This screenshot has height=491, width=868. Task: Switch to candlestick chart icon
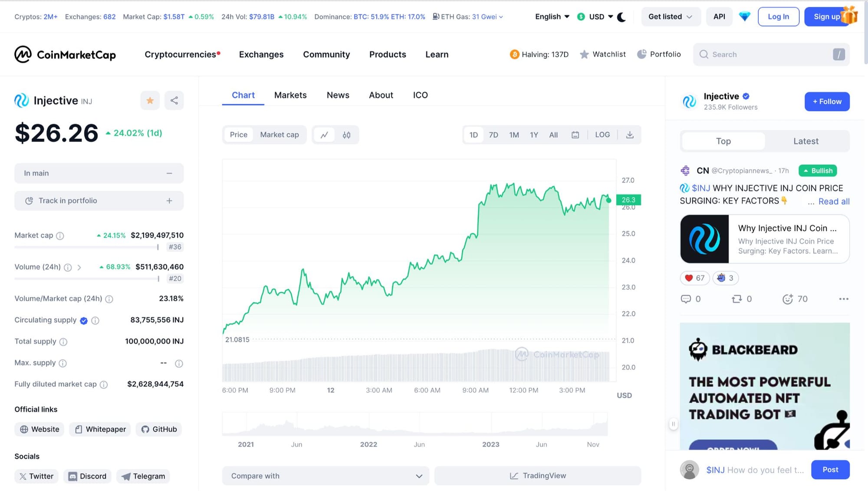click(x=346, y=135)
